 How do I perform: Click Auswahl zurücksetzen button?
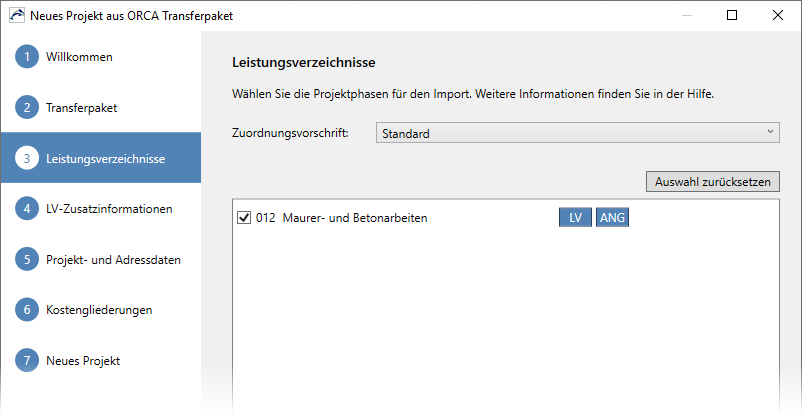712,182
